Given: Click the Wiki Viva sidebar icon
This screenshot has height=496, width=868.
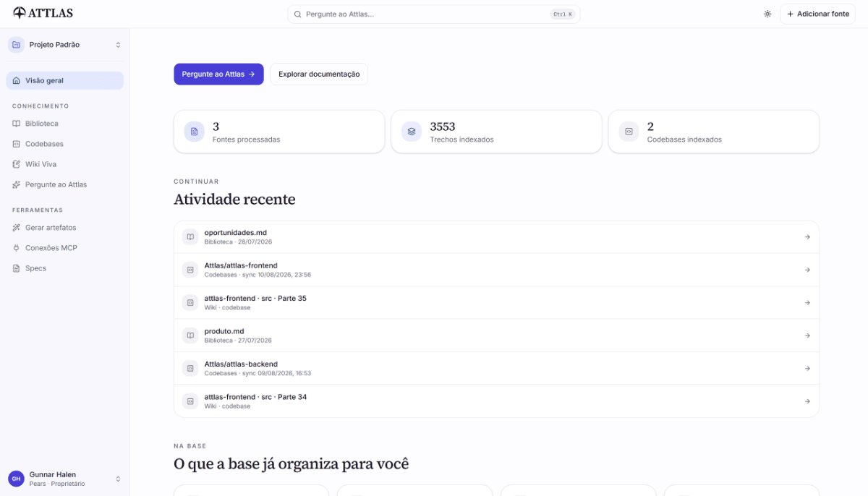Looking at the screenshot, I should tap(16, 164).
